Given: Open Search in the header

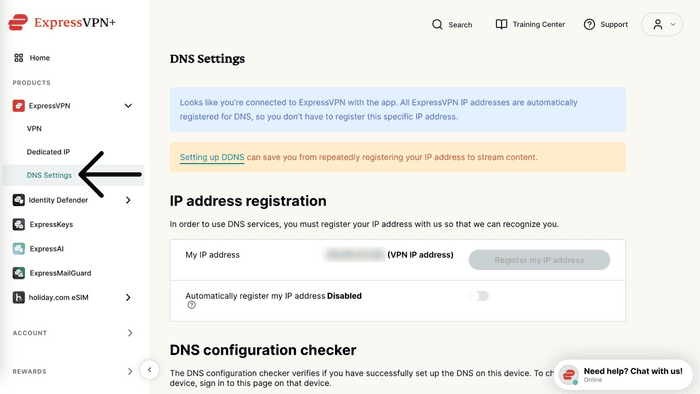Looking at the screenshot, I should 460,25.
